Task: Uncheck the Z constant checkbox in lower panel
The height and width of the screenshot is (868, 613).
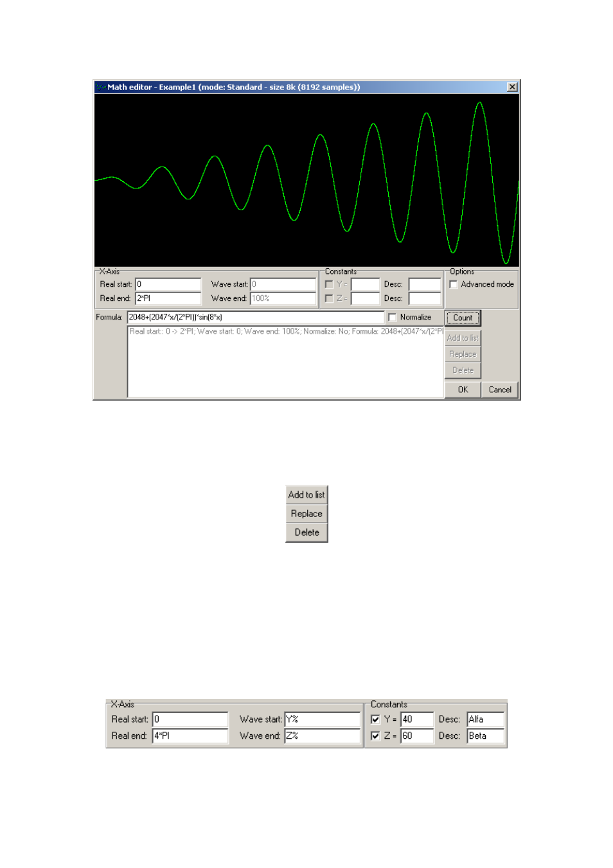Action: (376, 736)
